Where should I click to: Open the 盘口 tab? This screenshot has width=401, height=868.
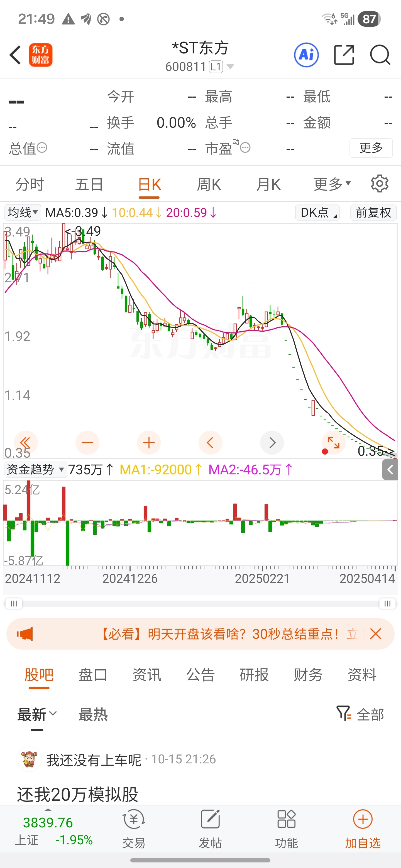point(93,675)
